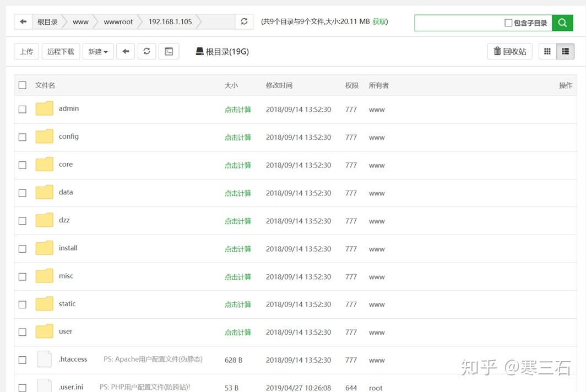Click the root owner of .user.ini
This screenshot has width=586, height=392.
376,388
